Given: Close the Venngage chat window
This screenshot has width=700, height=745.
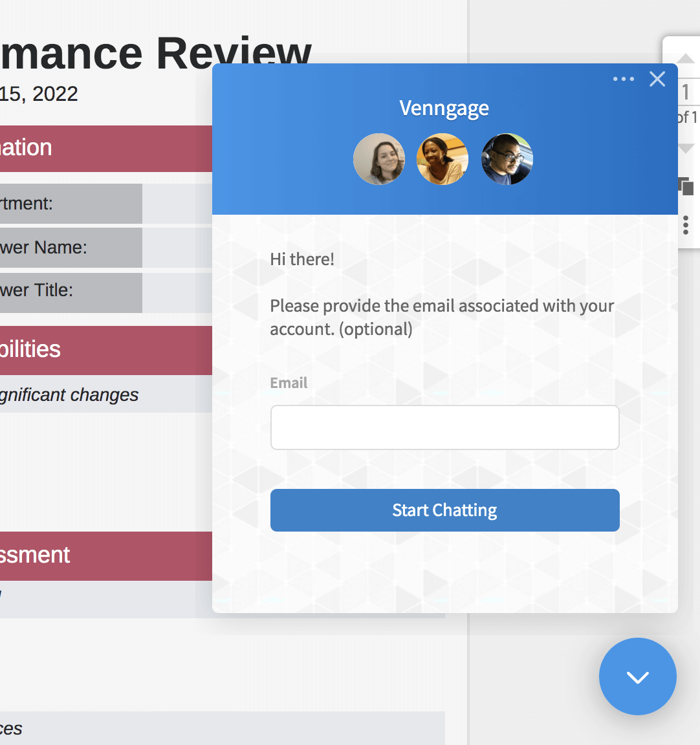Looking at the screenshot, I should (x=657, y=79).
